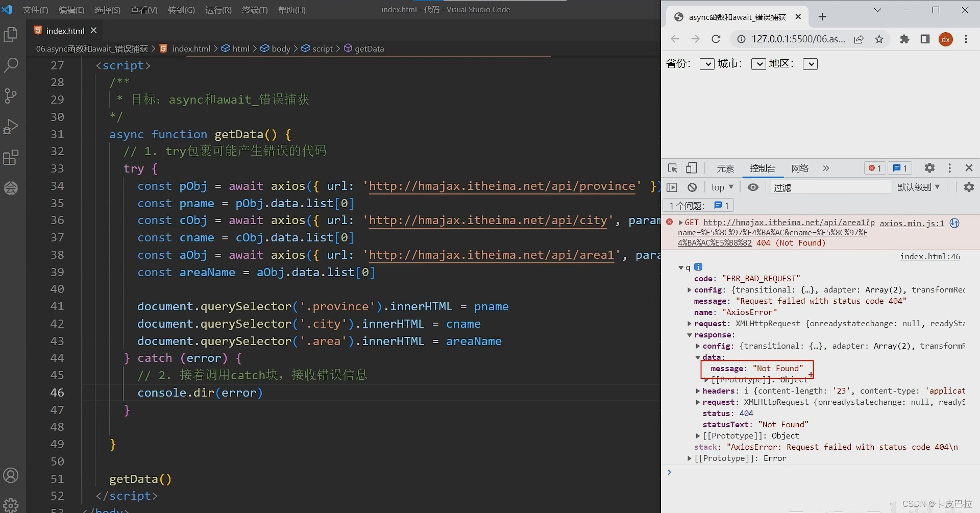Open Run and Debug view

click(x=11, y=127)
